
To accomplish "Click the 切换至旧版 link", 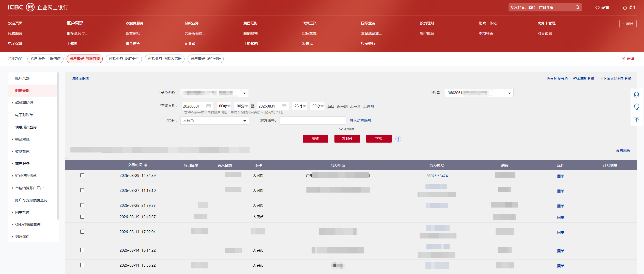I will pyautogui.click(x=80, y=79).
